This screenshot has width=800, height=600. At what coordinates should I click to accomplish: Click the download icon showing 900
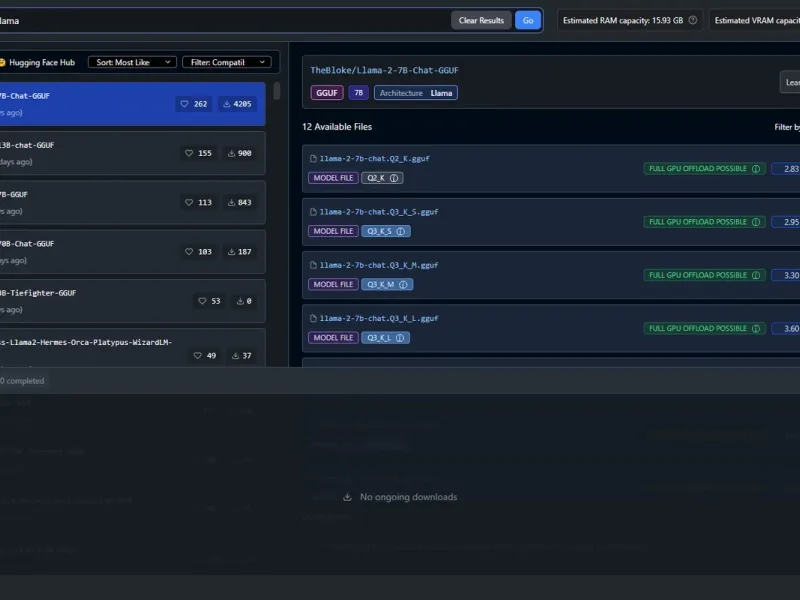click(231, 153)
